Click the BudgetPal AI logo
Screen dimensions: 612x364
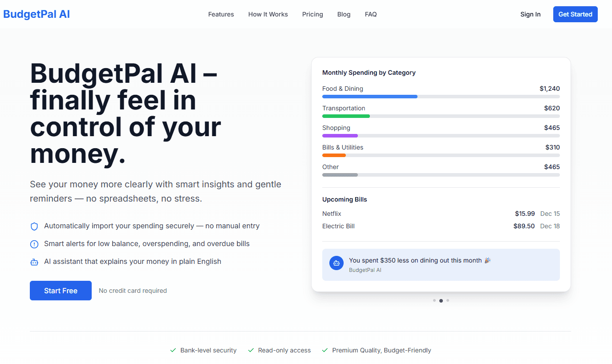(x=36, y=14)
